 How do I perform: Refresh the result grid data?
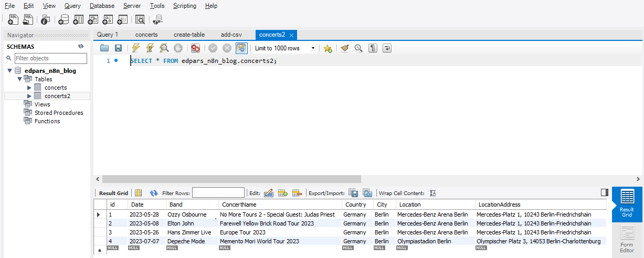tap(154, 193)
